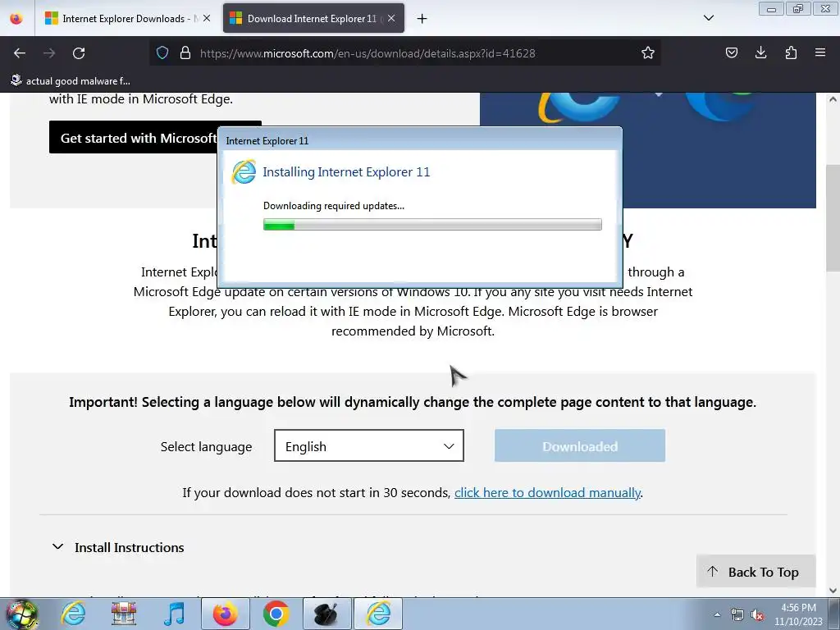The width and height of the screenshot is (840, 630).
Task: Click the 'Downloading required updates...' status text
Action: click(334, 206)
